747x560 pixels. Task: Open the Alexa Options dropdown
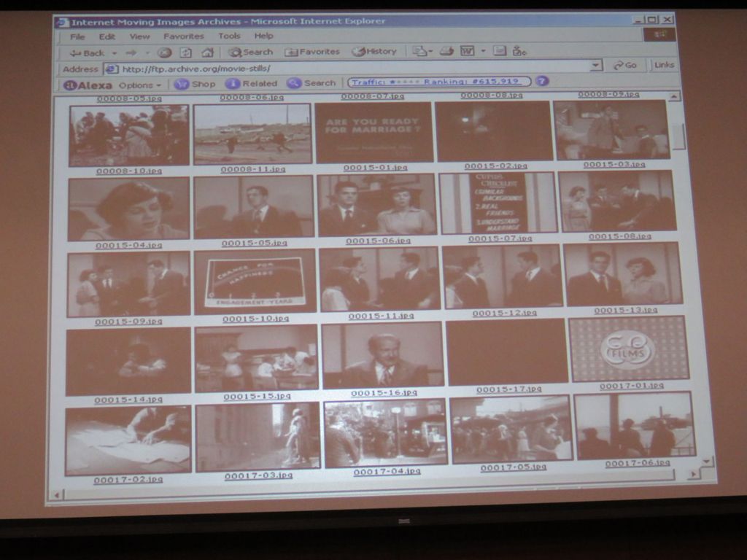(x=139, y=85)
